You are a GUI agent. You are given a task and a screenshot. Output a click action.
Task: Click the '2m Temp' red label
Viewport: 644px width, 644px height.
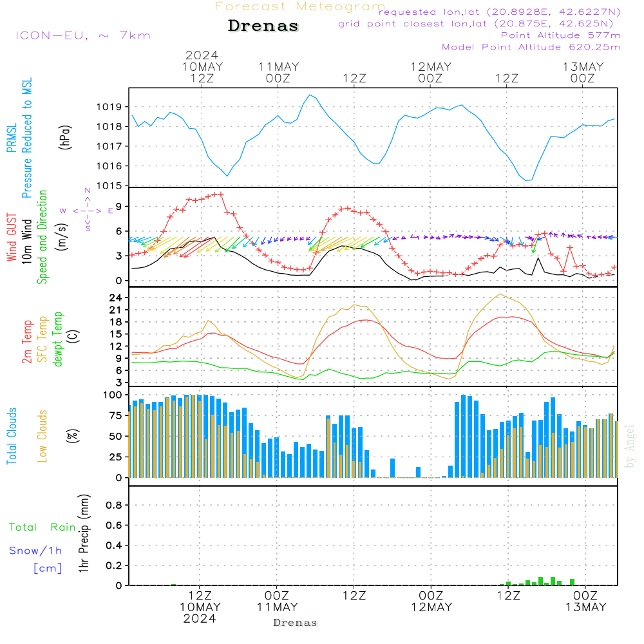coord(26,342)
